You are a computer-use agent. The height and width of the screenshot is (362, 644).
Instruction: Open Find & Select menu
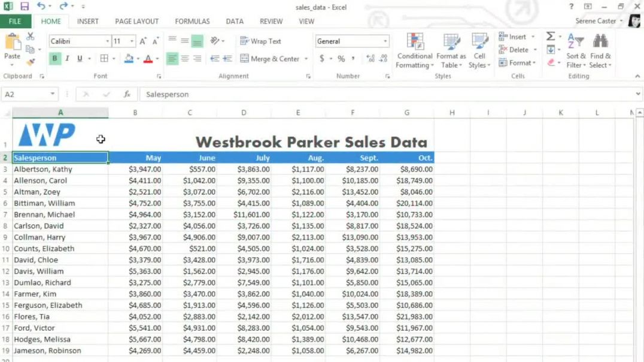point(600,51)
